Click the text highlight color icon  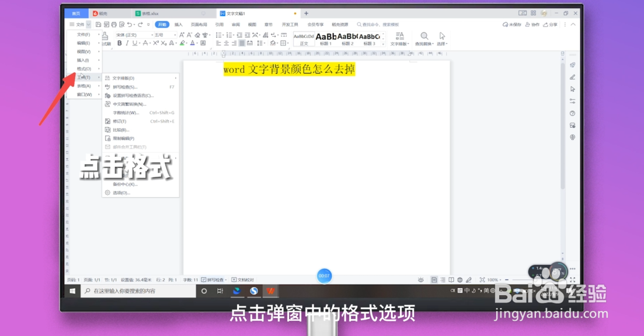pos(182,43)
